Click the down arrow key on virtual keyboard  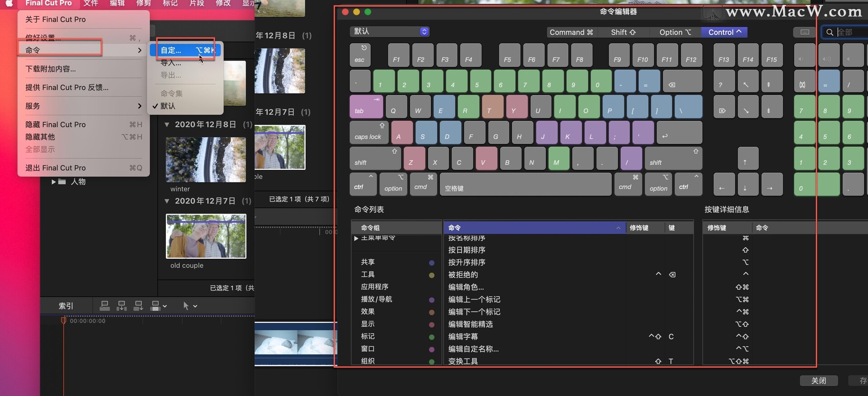[x=748, y=184]
